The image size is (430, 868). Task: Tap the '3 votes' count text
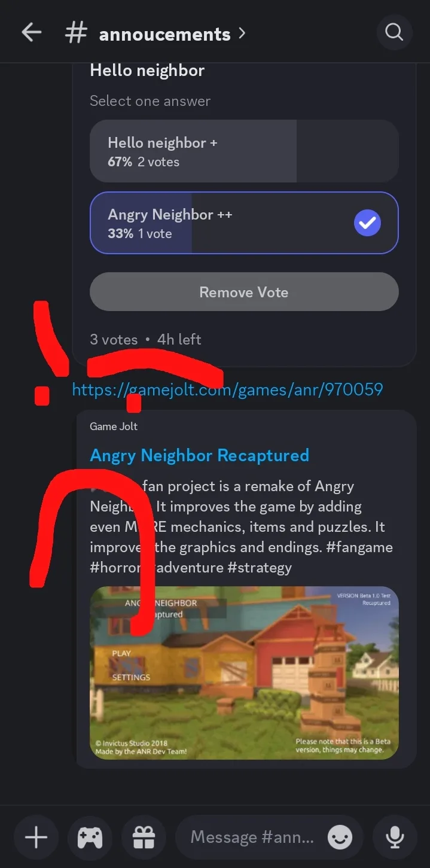114,340
